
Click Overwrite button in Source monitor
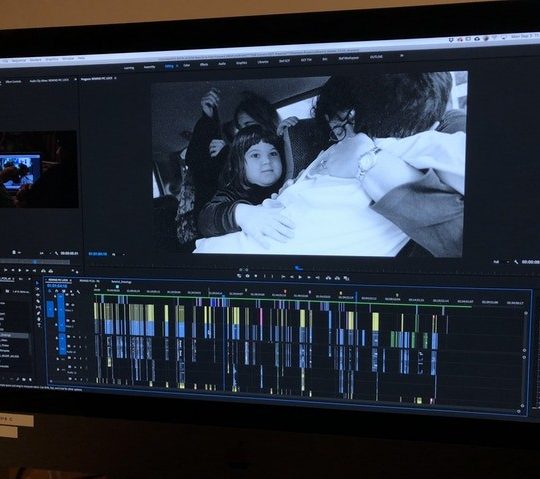[x=51, y=271]
